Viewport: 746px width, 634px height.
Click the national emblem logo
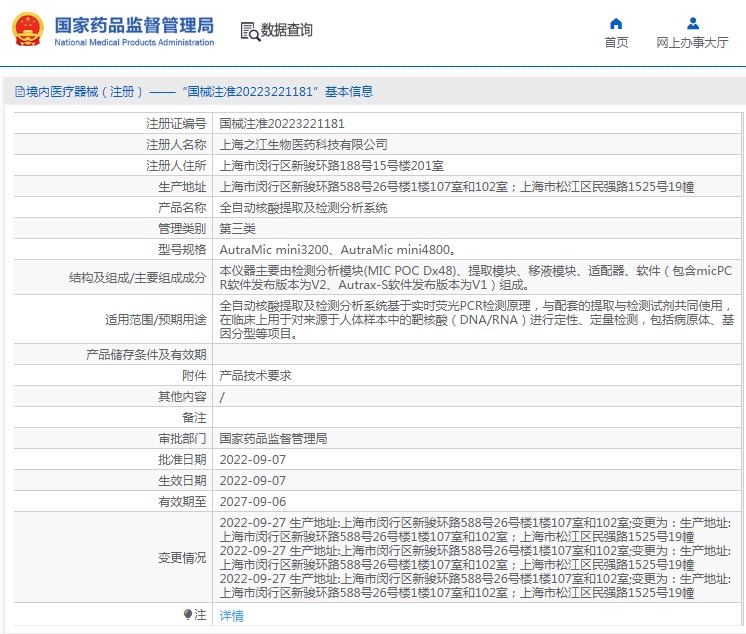[x=28, y=30]
